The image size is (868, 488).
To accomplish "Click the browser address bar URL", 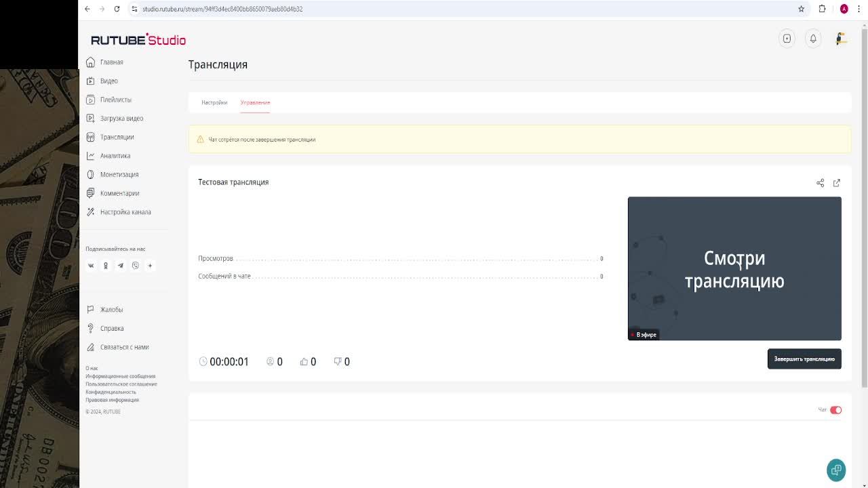I will pos(222,9).
